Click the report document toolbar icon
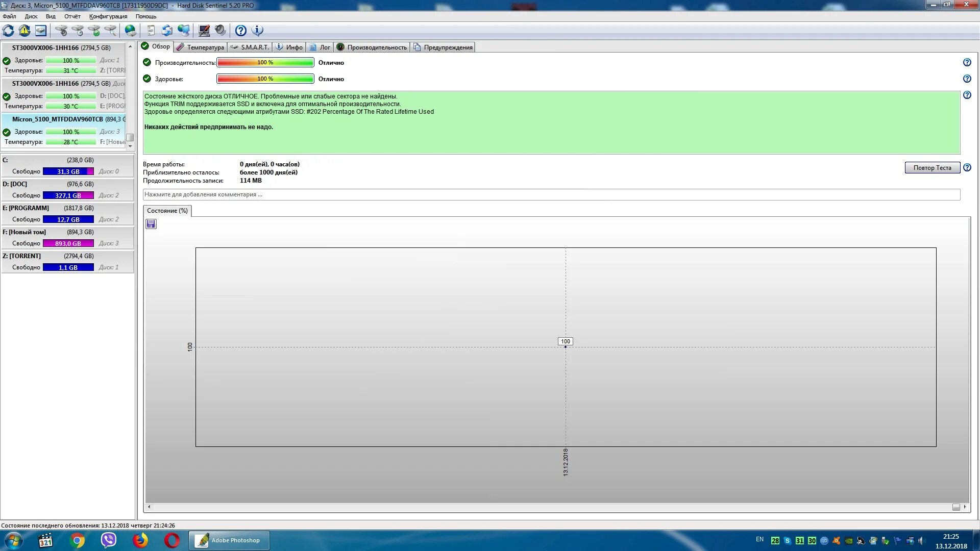The image size is (980, 551). [151, 31]
